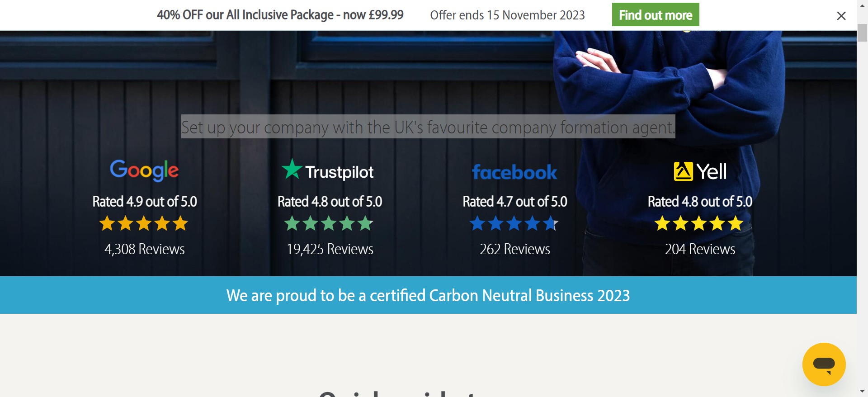Click the scrollbar down arrow

862,391
